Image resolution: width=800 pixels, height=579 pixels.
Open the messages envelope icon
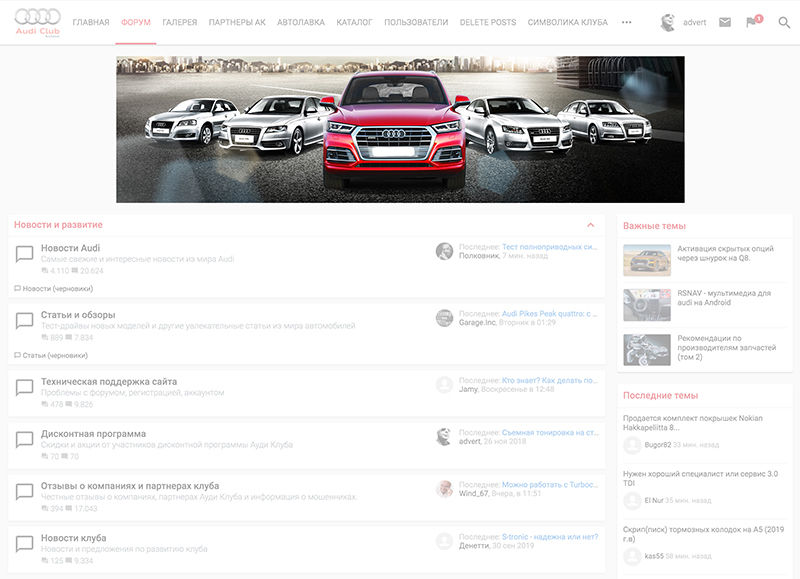click(724, 22)
